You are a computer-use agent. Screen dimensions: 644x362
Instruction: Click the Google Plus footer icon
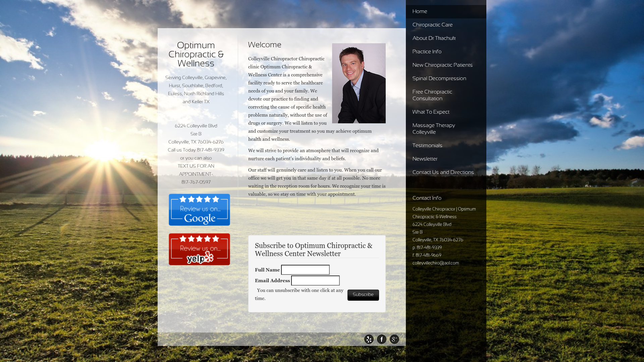pos(394,339)
